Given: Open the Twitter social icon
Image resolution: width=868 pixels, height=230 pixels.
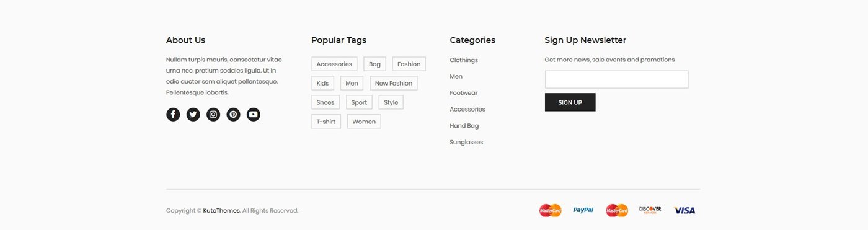Looking at the screenshot, I should [193, 114].
